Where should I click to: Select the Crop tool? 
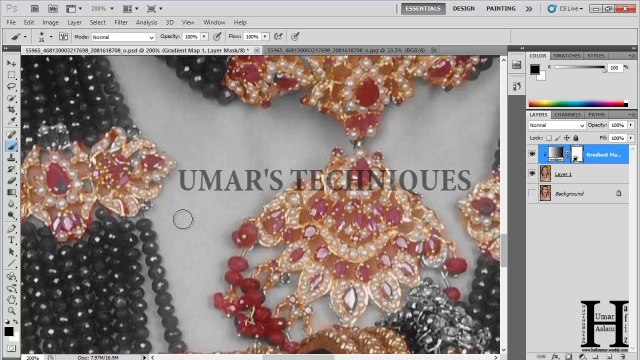coord(11,109)
